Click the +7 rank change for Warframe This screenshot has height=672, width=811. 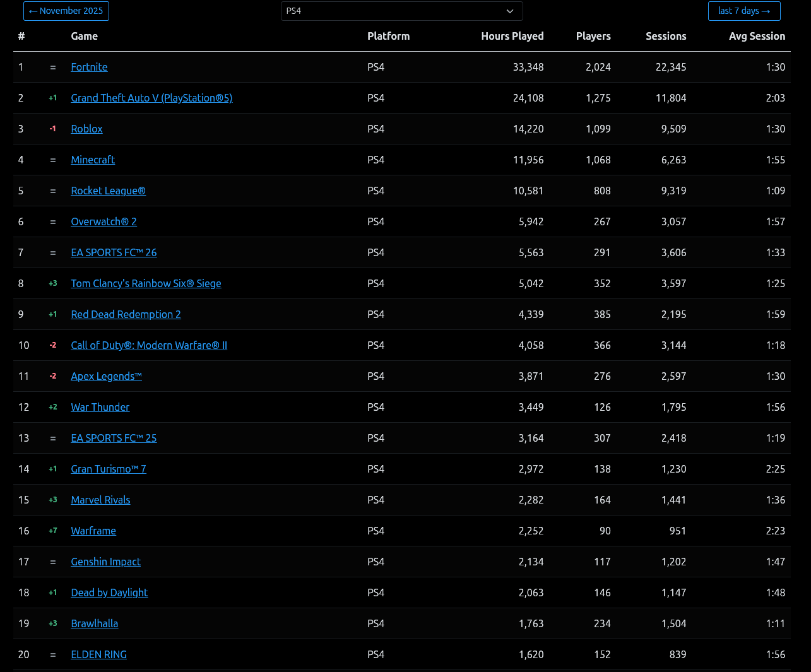[53, 531]
